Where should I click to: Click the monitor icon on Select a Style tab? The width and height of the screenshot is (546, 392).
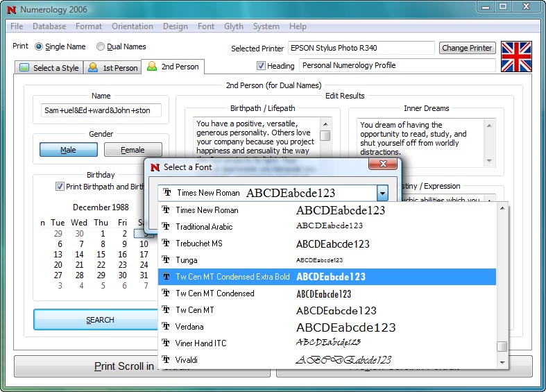coord(24,67)
